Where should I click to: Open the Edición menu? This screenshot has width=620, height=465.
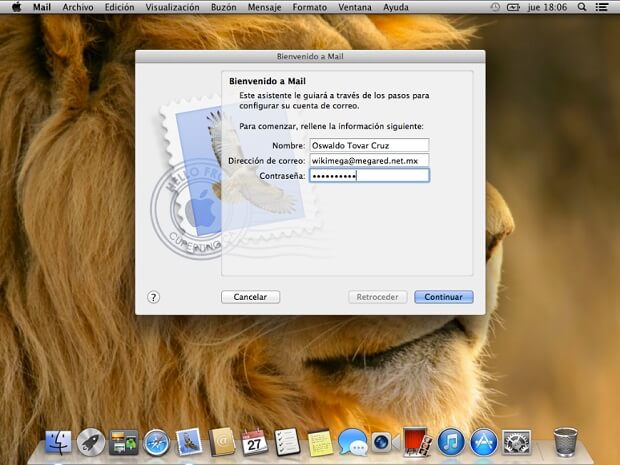119,7
